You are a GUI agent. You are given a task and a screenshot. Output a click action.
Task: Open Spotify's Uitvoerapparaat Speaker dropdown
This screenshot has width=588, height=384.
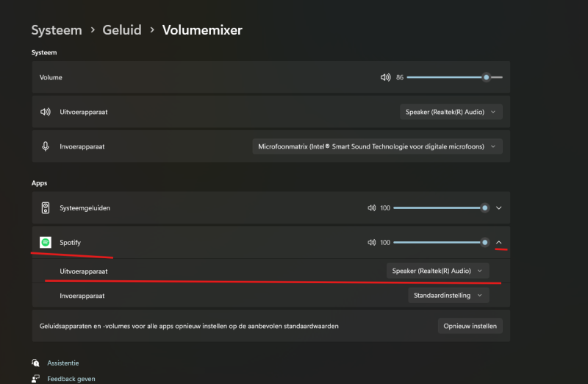438,271
